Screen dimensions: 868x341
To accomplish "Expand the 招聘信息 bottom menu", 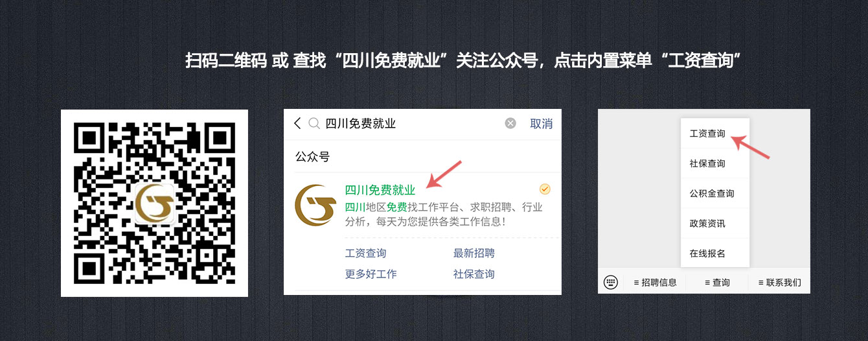I will click(x=655, y=282).
